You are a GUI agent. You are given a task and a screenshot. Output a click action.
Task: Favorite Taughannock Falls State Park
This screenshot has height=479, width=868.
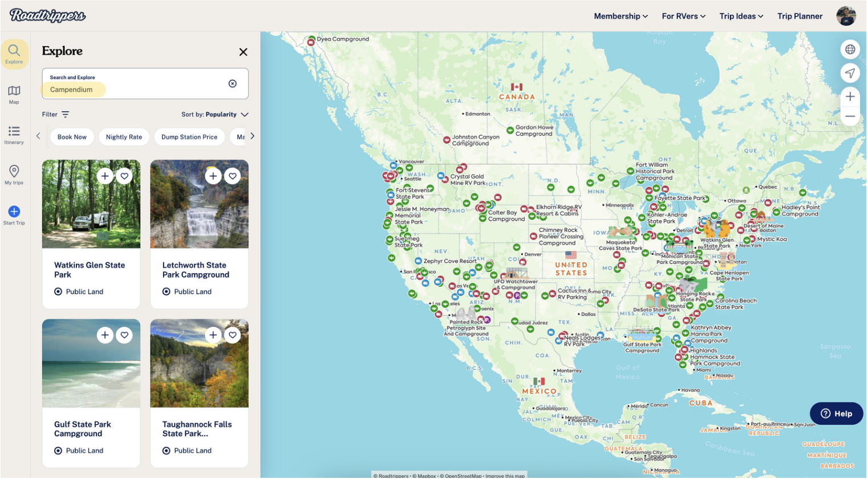pos(233,335)
